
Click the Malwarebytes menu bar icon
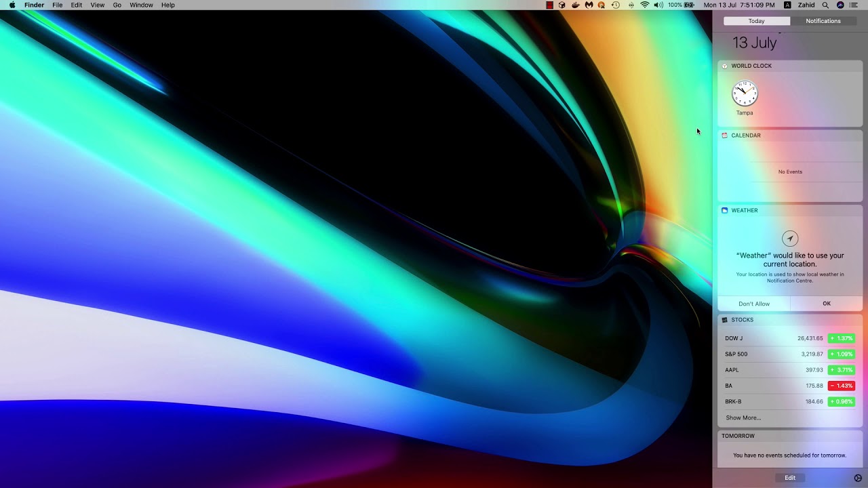589,5
